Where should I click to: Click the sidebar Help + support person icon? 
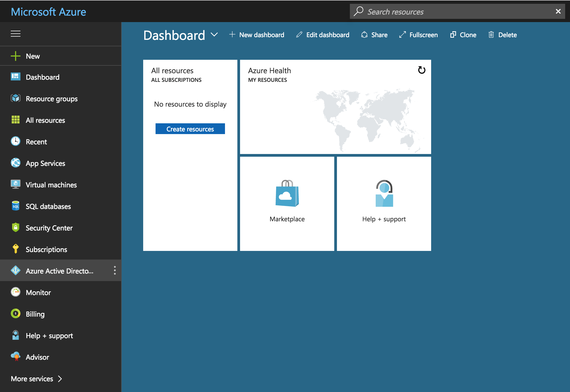coord(16,335)
